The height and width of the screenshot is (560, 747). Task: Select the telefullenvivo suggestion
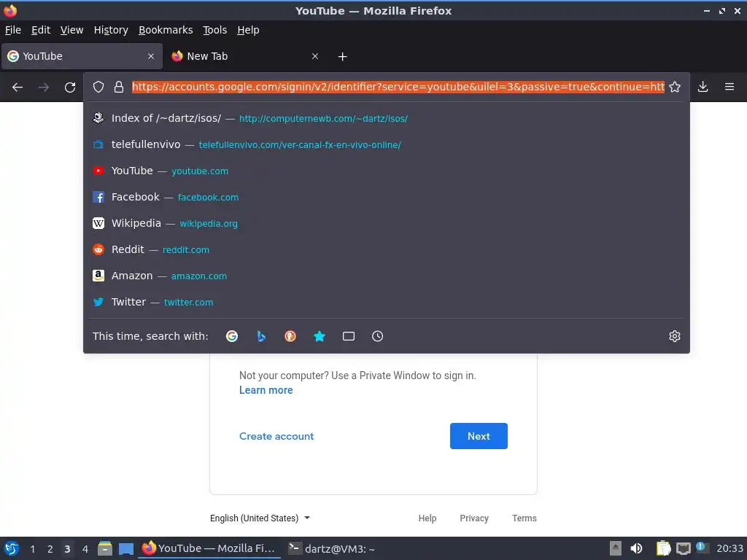pos(387,144)
